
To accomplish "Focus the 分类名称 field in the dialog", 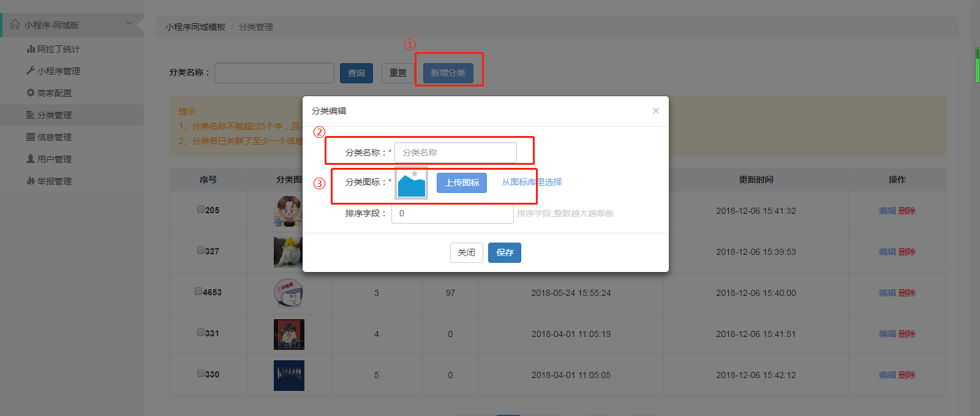I will pos(455,153).
